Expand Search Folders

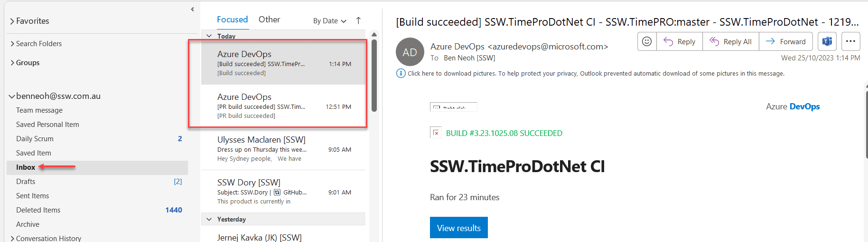tap(12, 44)
